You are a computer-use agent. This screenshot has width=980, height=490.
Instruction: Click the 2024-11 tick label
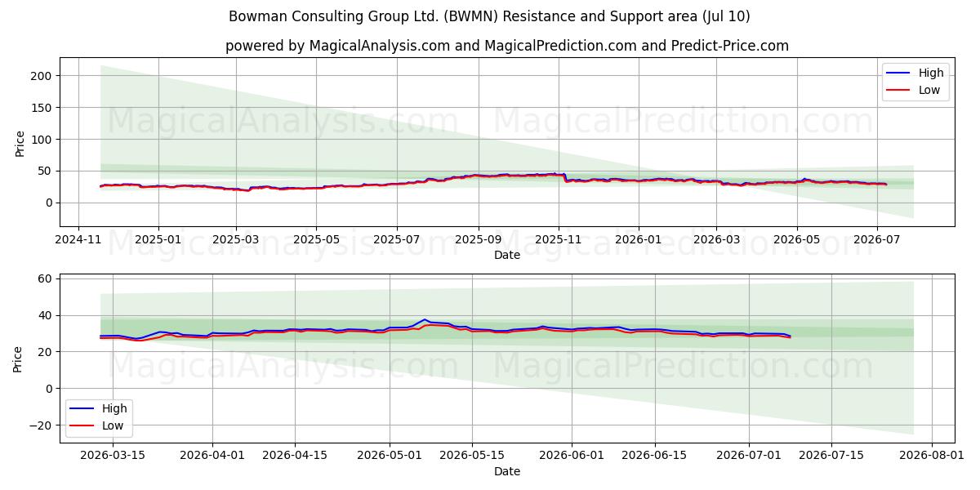[78, 239]
